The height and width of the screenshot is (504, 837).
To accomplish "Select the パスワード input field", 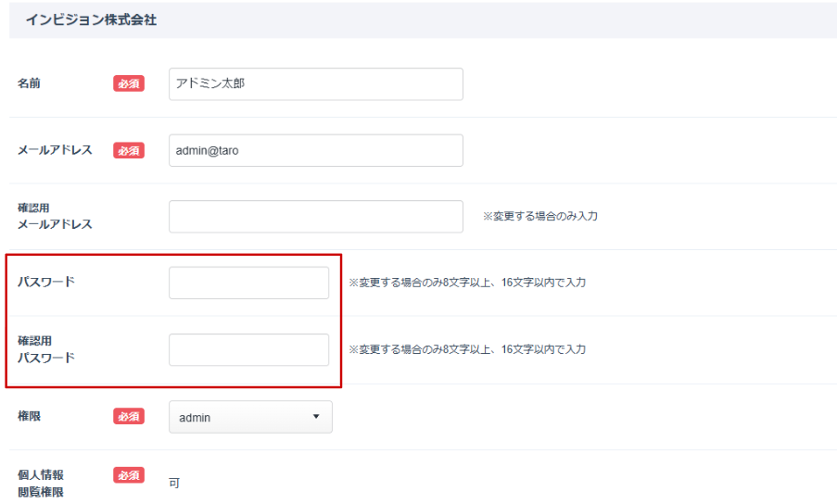I will click(248, 283).
